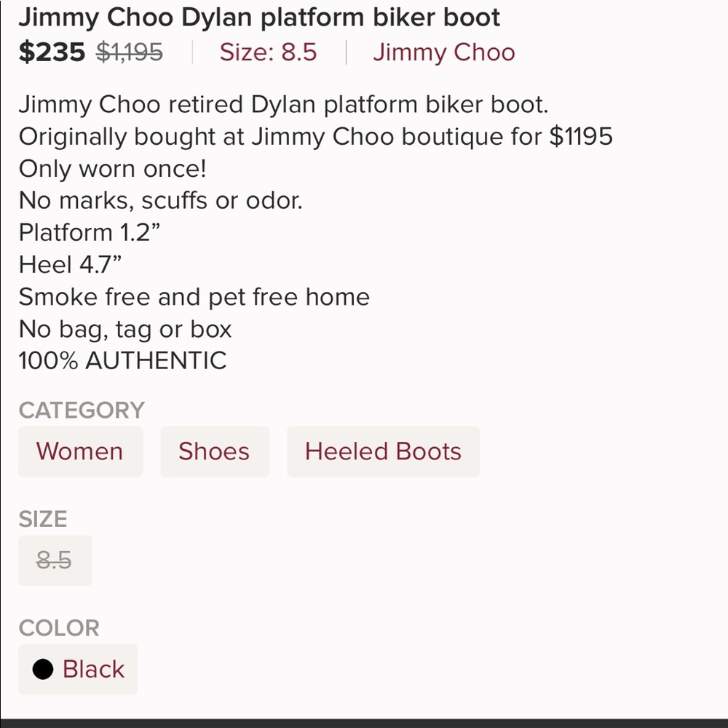Click the listing title
The width and height of the screenshot is (728, 728).
pos(260,17)
